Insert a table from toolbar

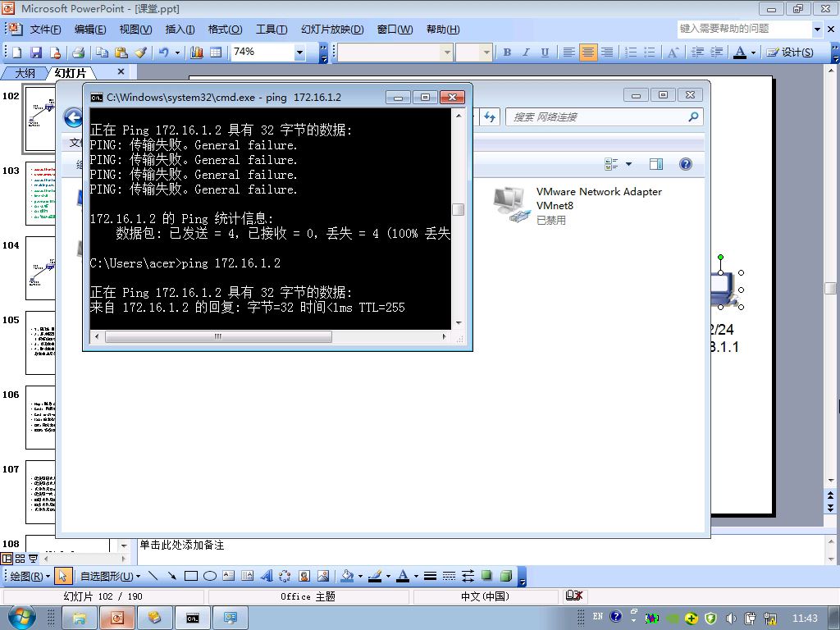216,52
